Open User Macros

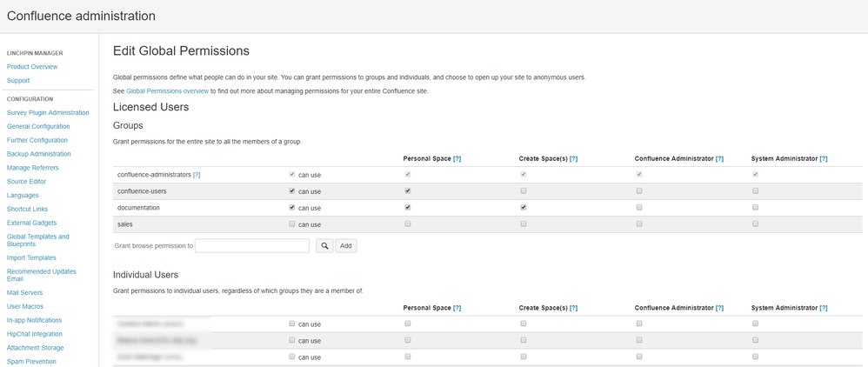coord(25,307)
